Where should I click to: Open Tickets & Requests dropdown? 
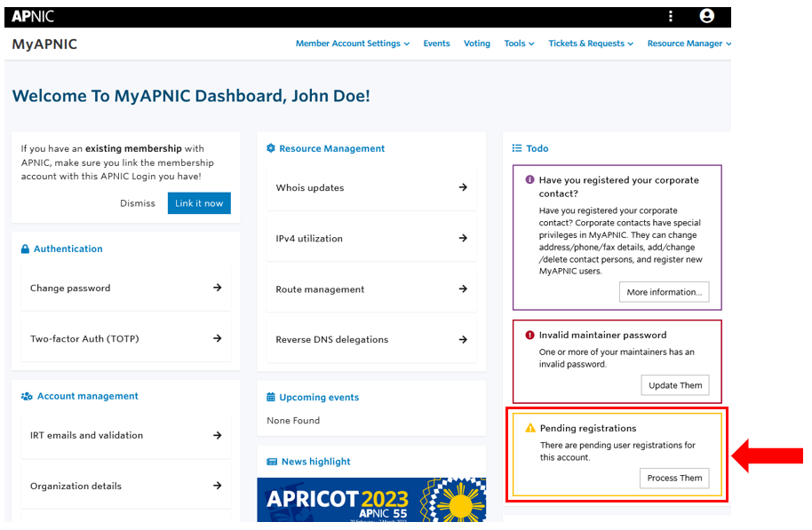pyautogui.click(x=591, y=44)
